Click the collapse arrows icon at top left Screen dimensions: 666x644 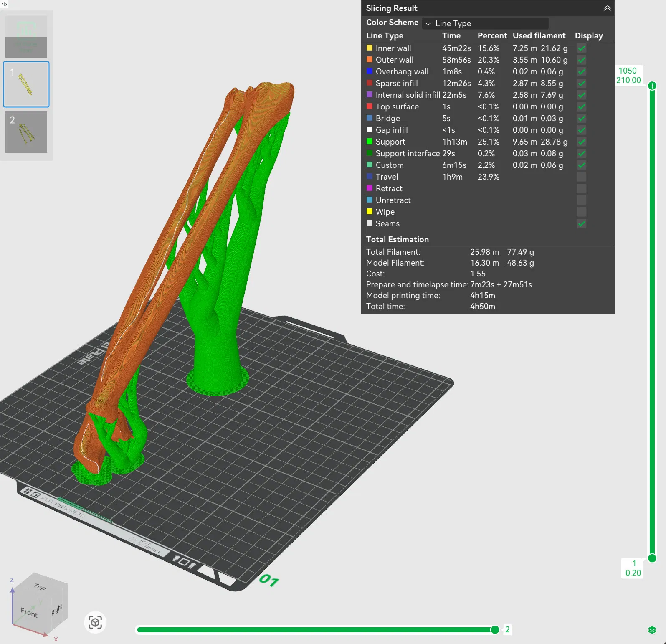click(4, 4)
